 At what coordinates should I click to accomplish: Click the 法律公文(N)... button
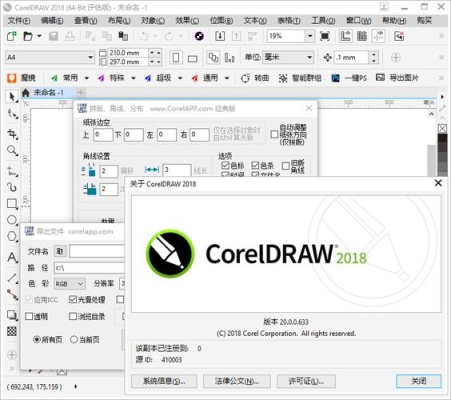pyautogui.click(x=237, y=381)
